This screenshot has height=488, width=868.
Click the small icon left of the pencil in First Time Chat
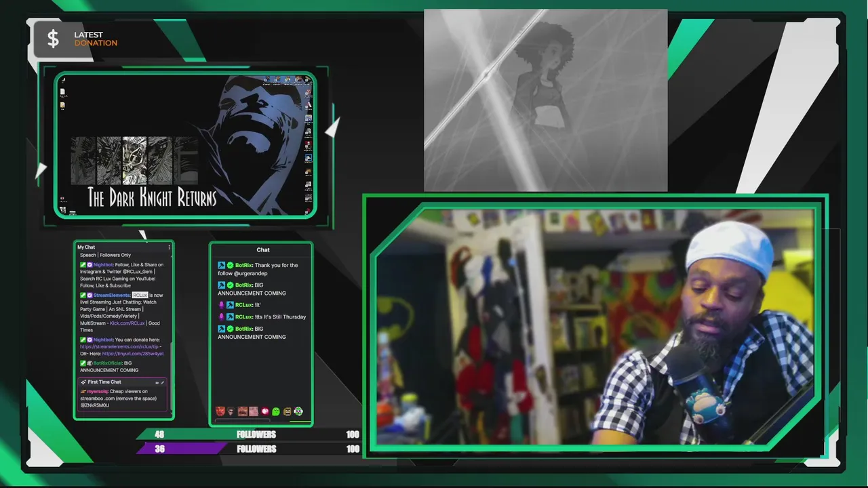pyautogui.click(x=157, y=382)
